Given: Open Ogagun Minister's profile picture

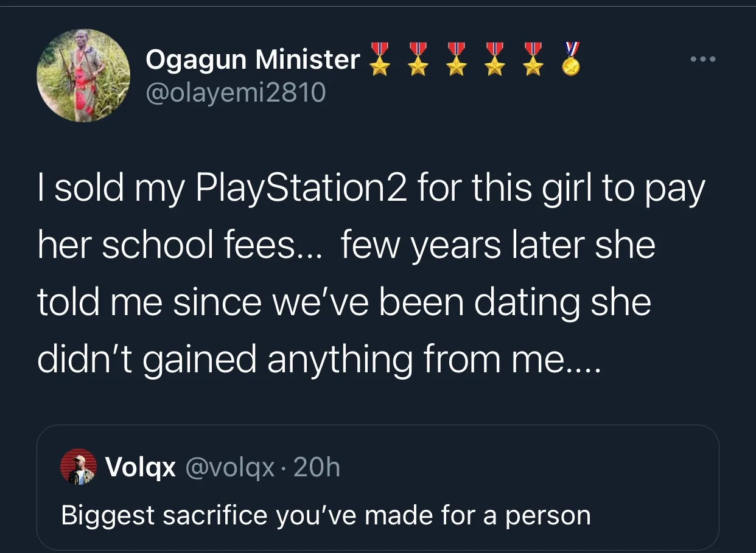Looking at the screenshot, I should click(x=84, y=75).
